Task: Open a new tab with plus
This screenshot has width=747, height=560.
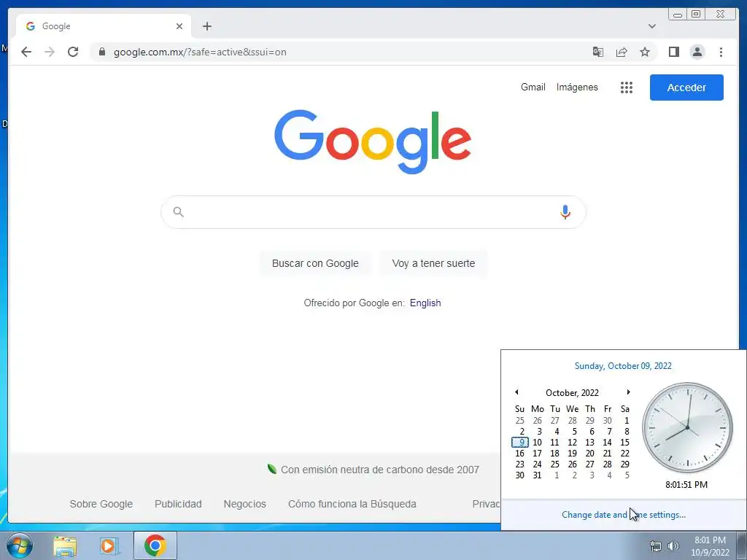Action: pyautogui.click(x=206, y=26)
